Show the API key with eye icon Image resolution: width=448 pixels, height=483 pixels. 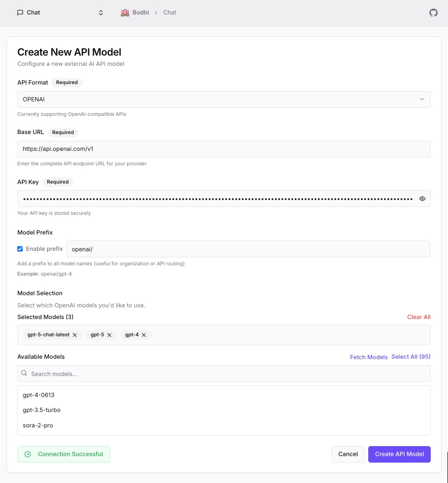(422, 199)
